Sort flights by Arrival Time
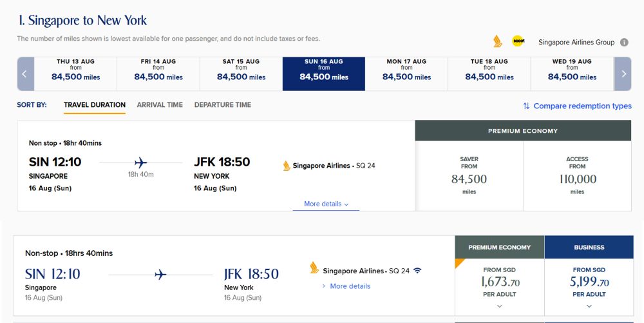This screenshot has width=644, height=323. coord(160,105)
